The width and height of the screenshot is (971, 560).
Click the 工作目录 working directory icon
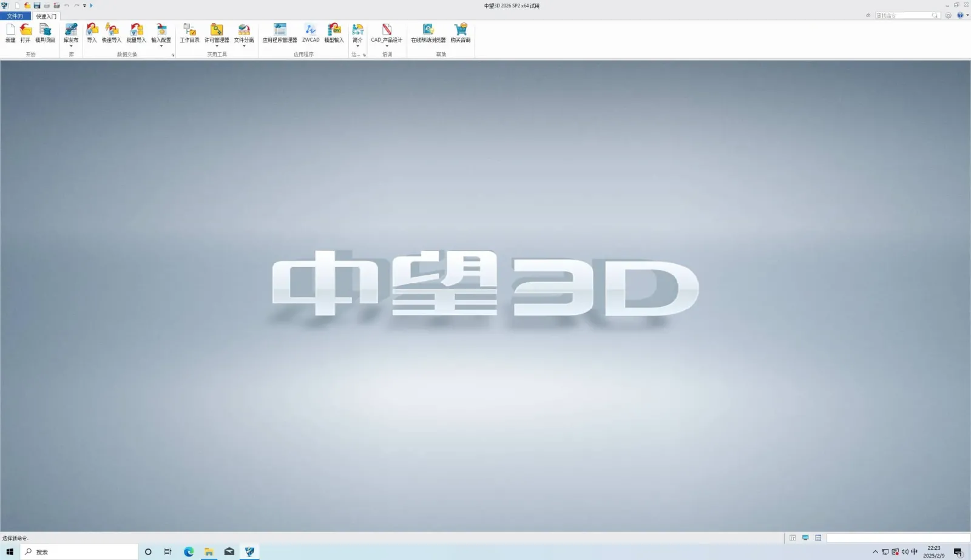[x=189, y=29]
